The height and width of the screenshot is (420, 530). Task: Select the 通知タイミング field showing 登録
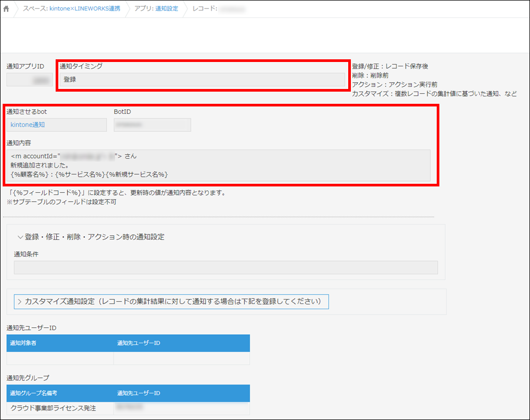[x=202, y=80]
